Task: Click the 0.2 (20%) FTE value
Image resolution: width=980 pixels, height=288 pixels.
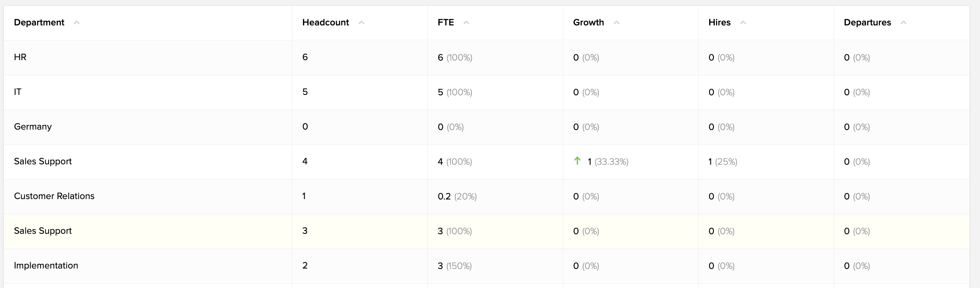Action: [457, 197]
